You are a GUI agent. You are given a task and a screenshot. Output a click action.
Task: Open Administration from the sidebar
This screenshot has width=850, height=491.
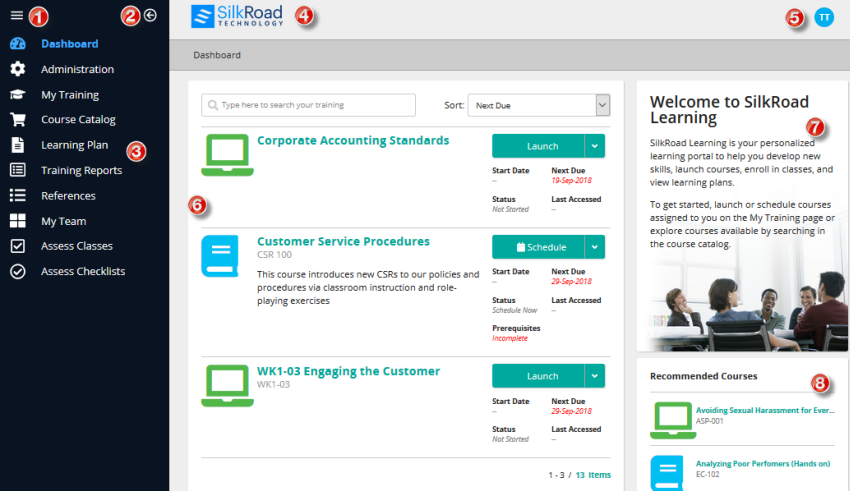(x=78, y=69)
